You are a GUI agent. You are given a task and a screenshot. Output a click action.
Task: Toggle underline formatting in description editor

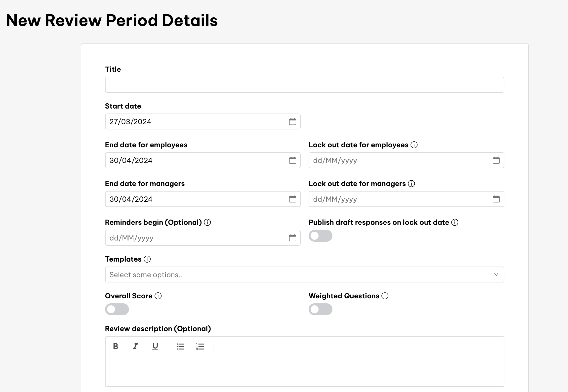(155, 346)
